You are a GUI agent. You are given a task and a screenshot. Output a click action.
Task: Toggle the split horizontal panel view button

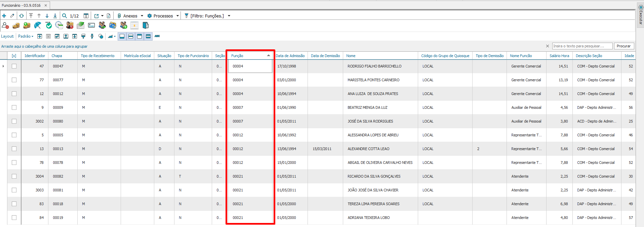tap(131, 36)
